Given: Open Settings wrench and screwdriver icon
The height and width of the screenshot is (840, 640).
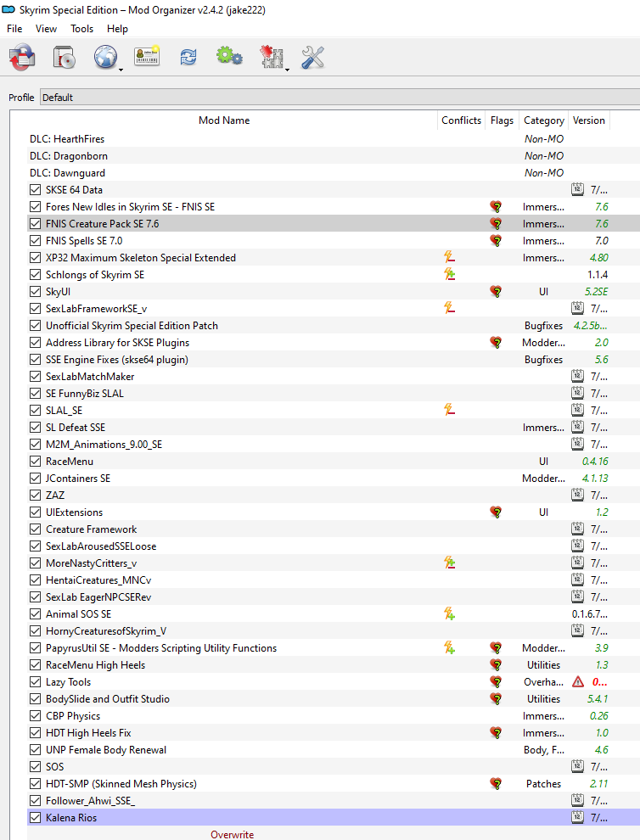Looking at the screenshot, I should click(312, 57).
